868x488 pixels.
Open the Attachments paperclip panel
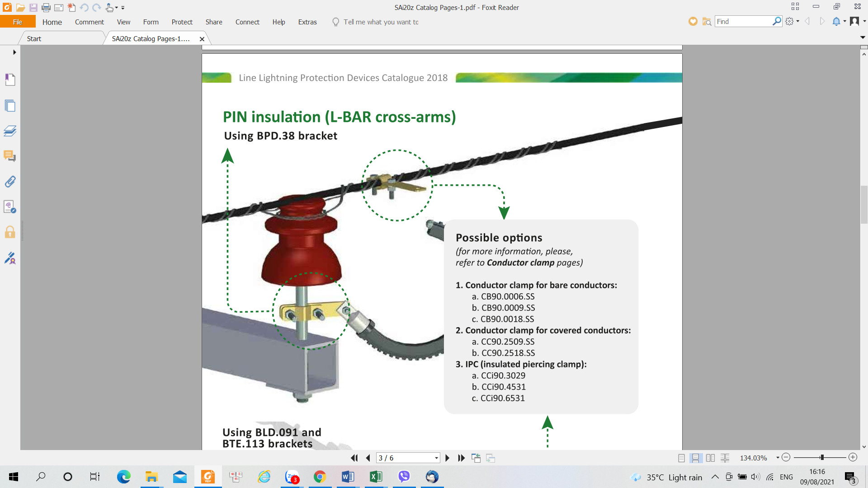coord(10,182)
